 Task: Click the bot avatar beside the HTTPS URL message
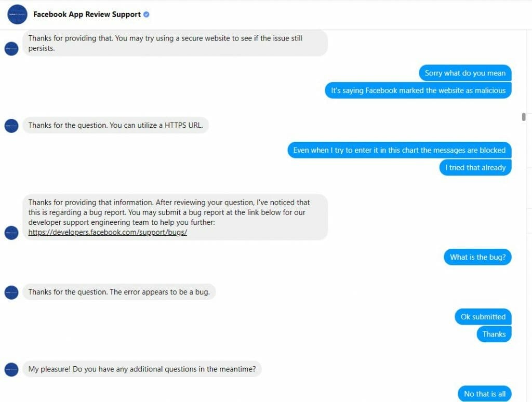pos(11,125)
